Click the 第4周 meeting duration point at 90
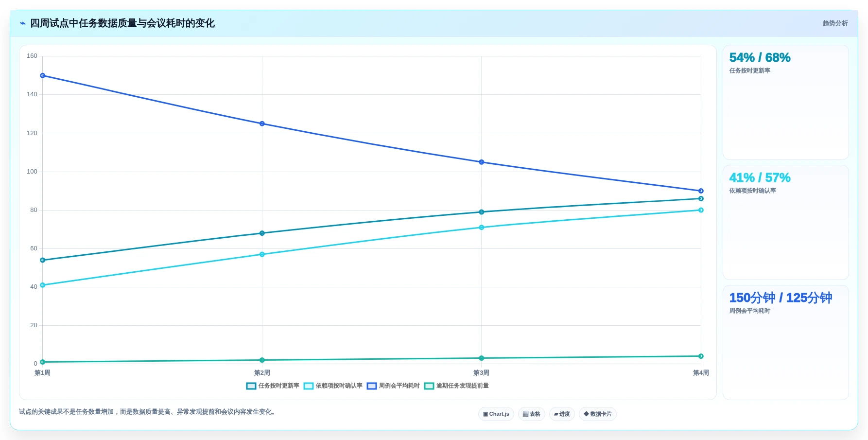868x440 pixels. pyautogui.click(x=701, y=191)
